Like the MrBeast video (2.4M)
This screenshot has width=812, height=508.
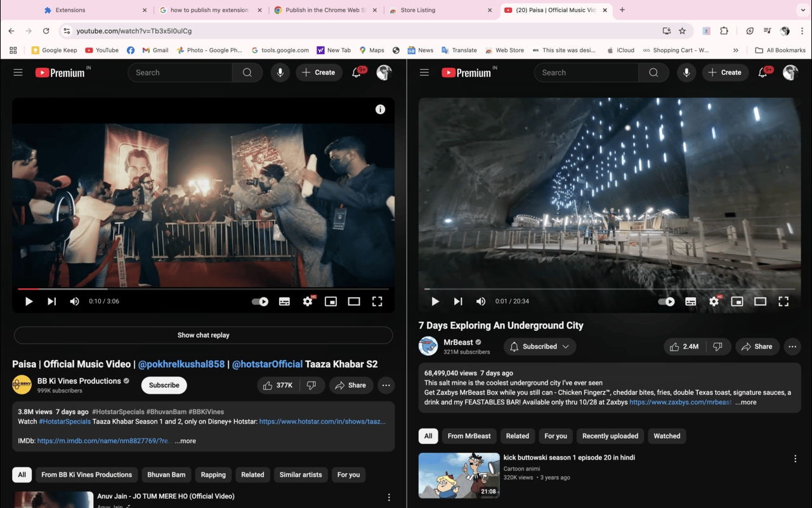[x=684, y=347]
